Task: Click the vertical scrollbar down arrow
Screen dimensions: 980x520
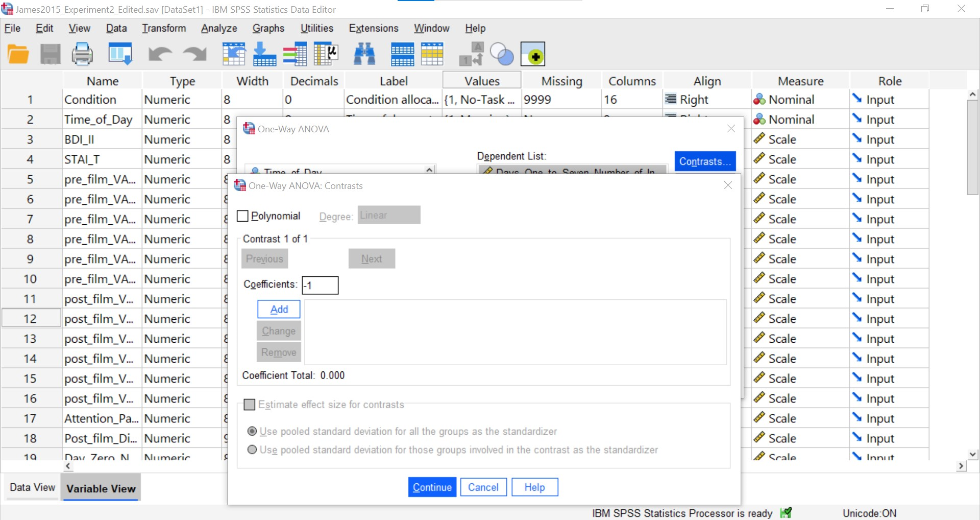Action: click(973, 454)
